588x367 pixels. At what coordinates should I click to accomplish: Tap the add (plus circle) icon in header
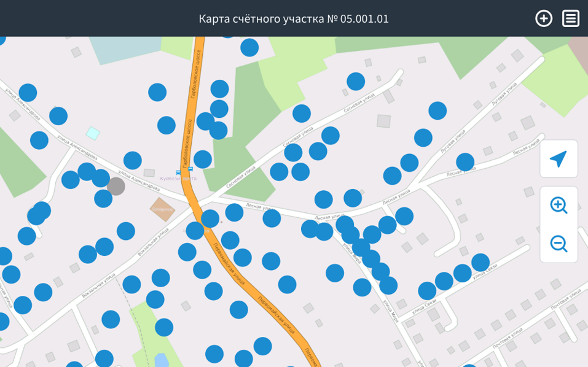[543, 18]
